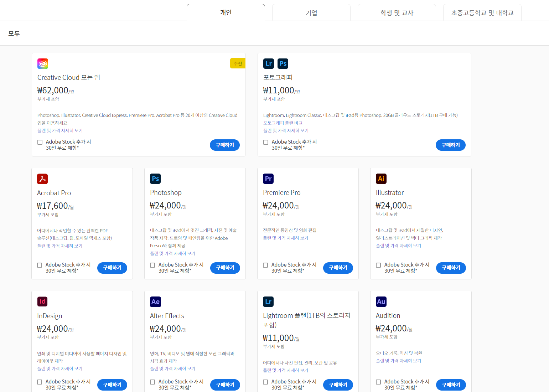View plan details link for Premiere Pro
Viewport: 549px width, 392px height.
285,238
